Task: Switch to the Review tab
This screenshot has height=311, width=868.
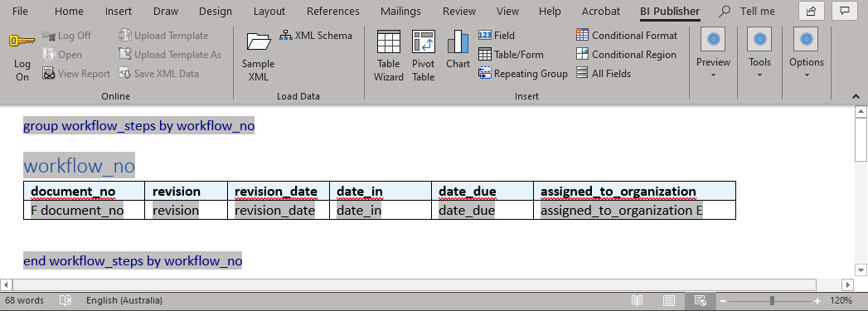Action: (459, 11)
